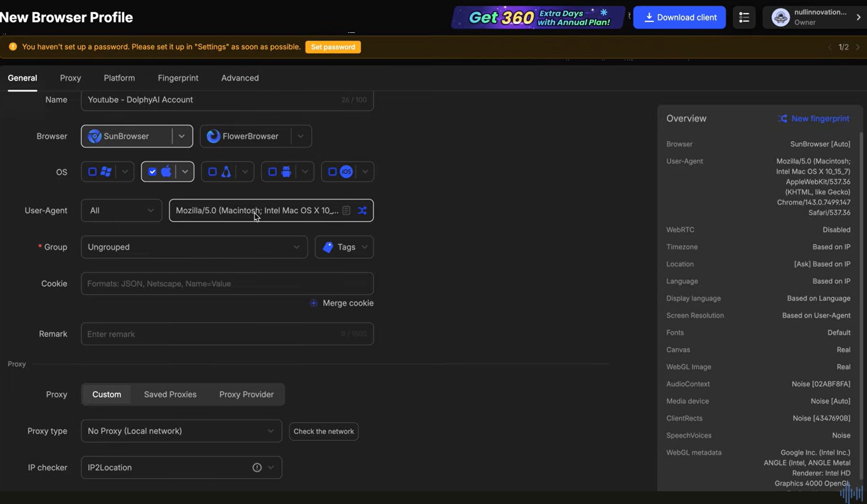
Task: Enable the iOS checkbox
Action: [332, 172]
